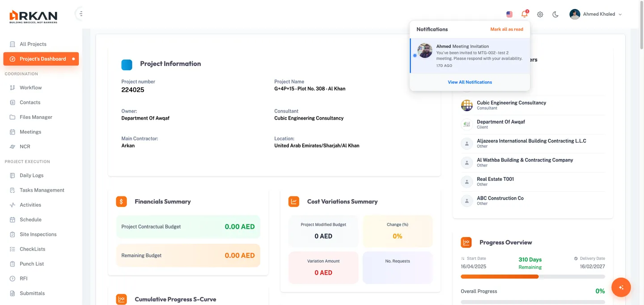The width and height of the screenshot is (644, 305).
Task: Click the View All Notifications link
Action: point(470,82)
